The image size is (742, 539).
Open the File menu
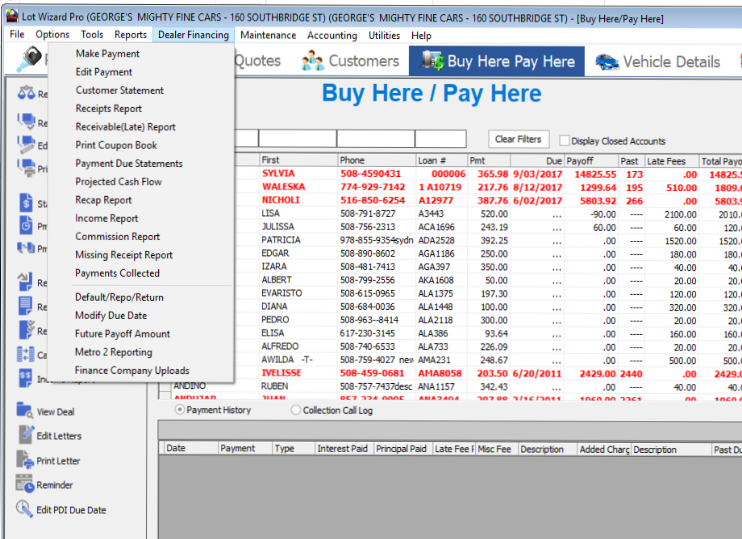coord(17,34)
